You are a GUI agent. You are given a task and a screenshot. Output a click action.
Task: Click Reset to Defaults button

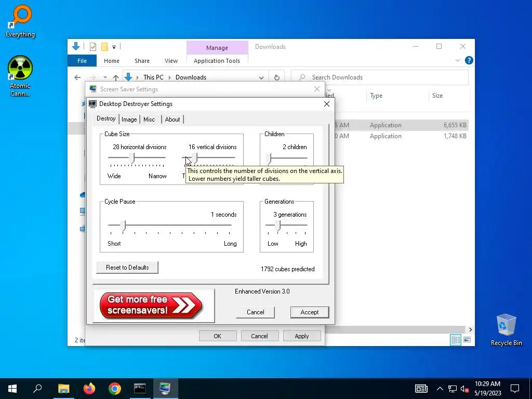127,268
